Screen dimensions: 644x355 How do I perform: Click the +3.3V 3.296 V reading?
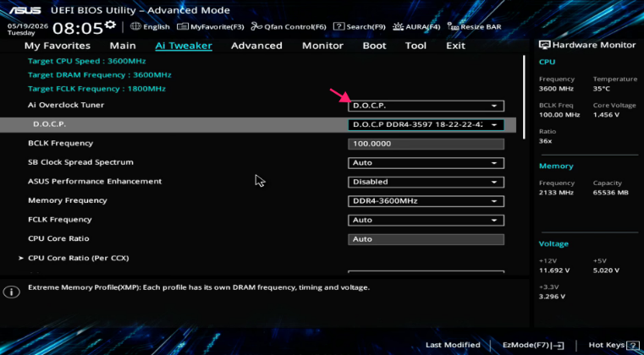click(553, 297)
